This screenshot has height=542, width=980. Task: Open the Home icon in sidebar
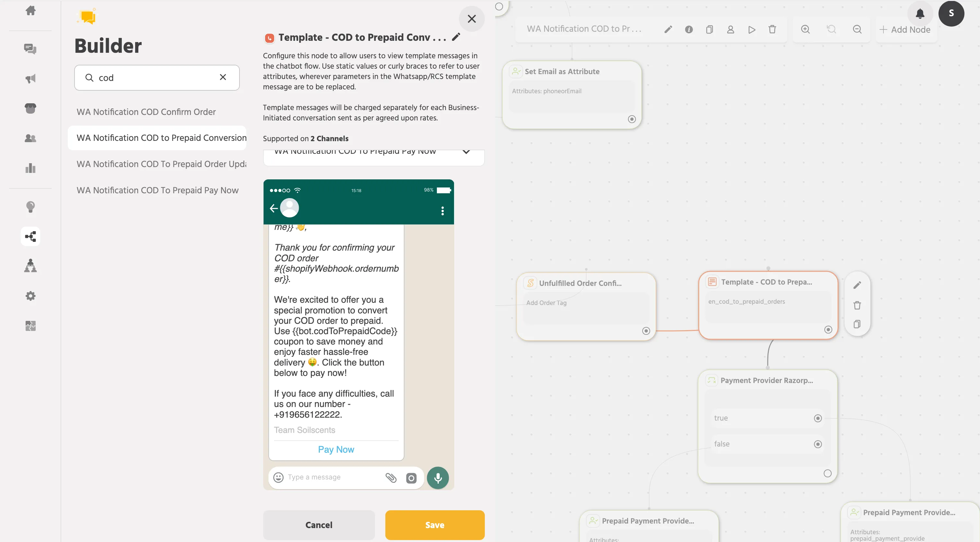click(30, 10)
